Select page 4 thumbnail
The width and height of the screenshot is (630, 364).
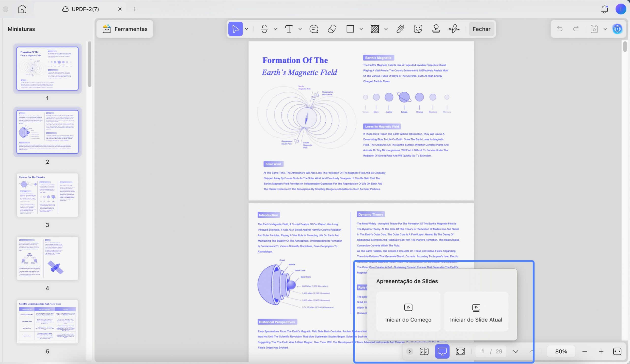47,258
